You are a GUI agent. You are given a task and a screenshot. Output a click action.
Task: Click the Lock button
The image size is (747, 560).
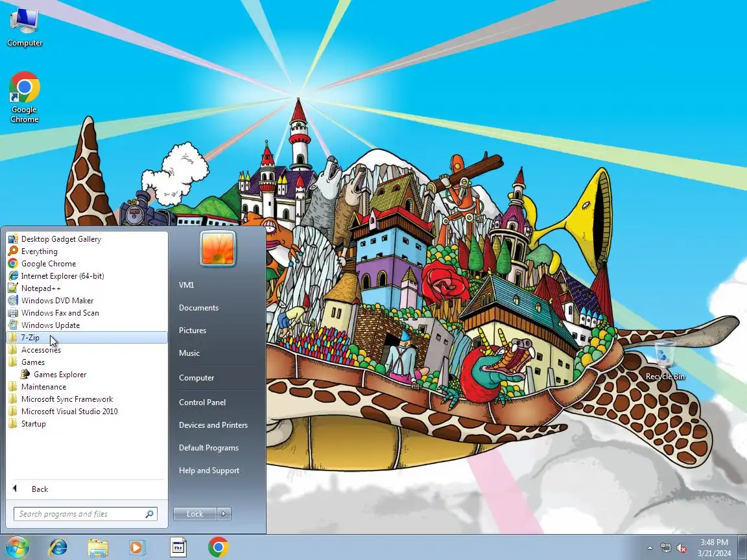pyautogui.click(x=195, y=514)
